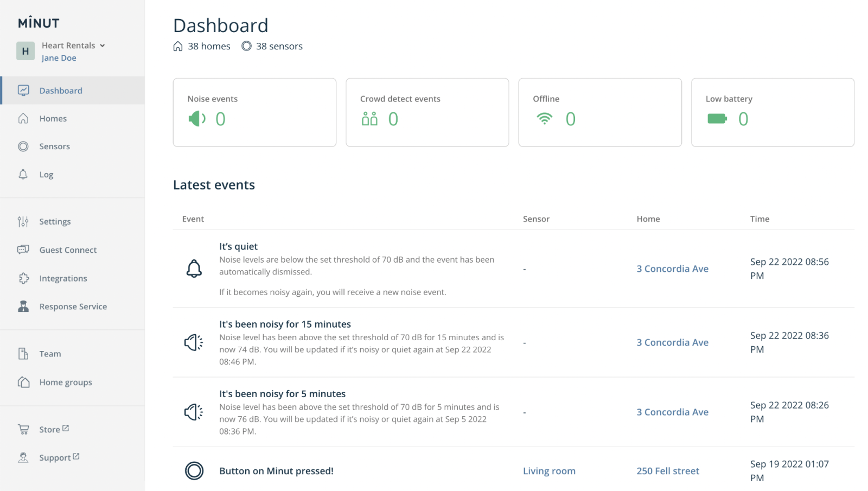Click the Offline sensors card
Image resolution: width=868 pixels, height=491 pixels.
[599, 112]
